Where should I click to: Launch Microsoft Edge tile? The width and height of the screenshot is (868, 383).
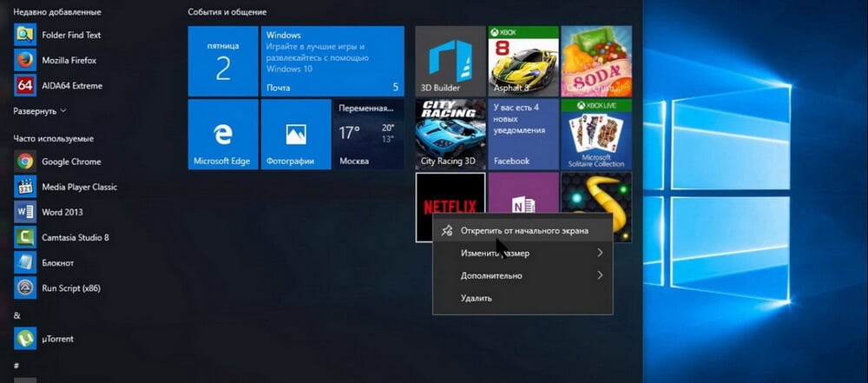point(223,134)
